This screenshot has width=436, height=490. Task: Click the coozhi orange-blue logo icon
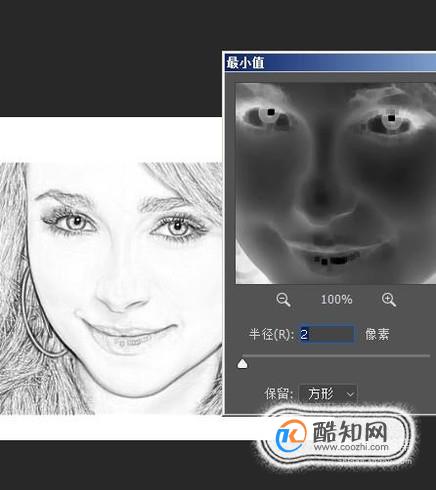click(x=291, y=436)
